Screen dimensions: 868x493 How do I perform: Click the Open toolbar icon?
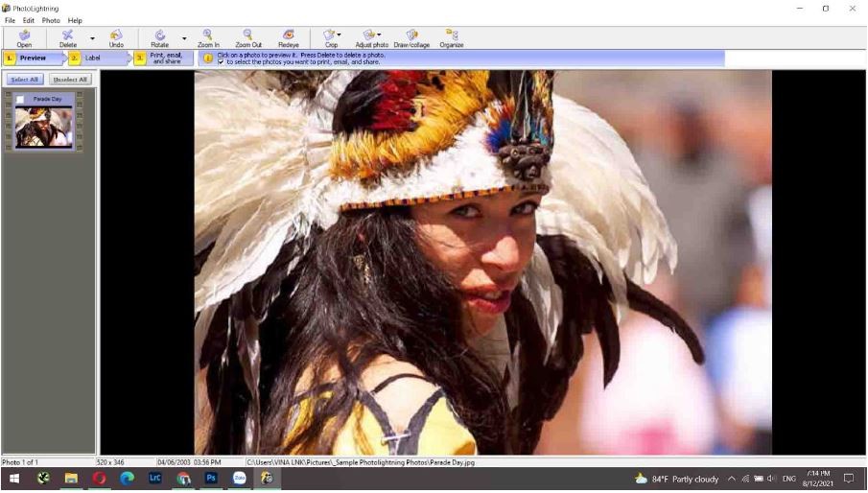[x=24, y=37]
